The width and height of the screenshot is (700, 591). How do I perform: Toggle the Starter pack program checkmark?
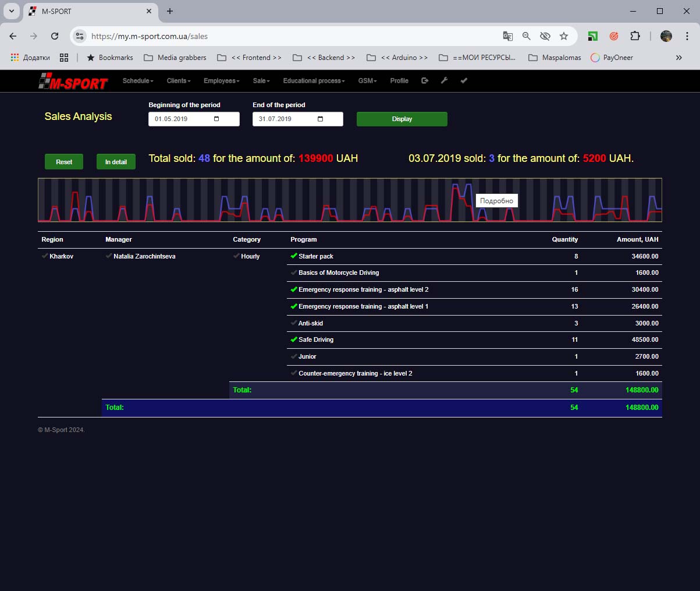(294, 256)
